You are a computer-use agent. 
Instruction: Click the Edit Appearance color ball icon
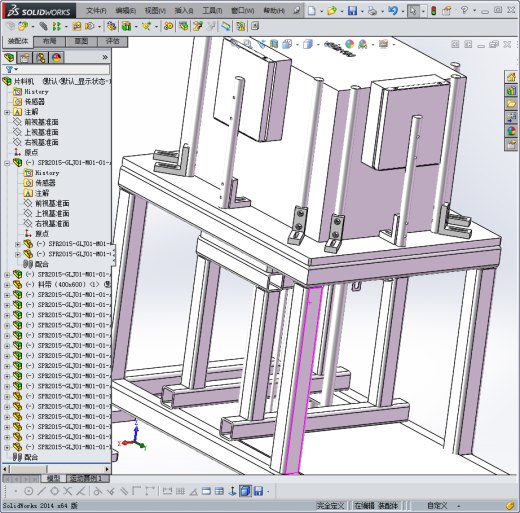pos(349,44)
